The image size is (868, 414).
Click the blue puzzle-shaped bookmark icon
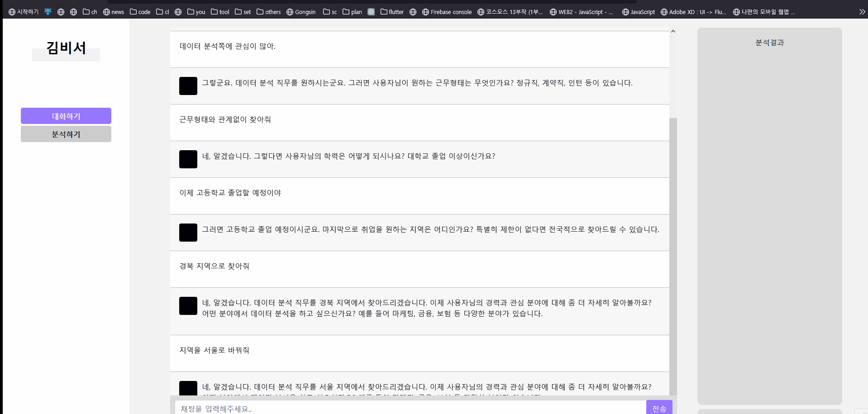[x=48, y=12]
